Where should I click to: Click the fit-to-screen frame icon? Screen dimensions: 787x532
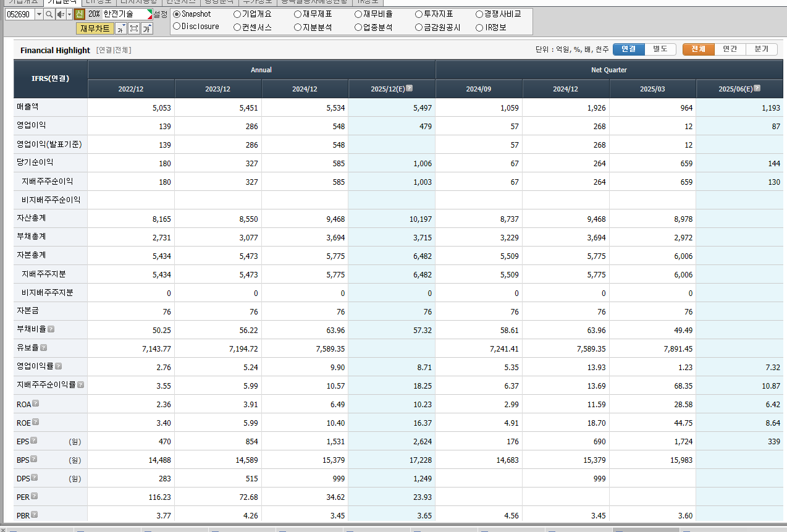tap(133, 28)
